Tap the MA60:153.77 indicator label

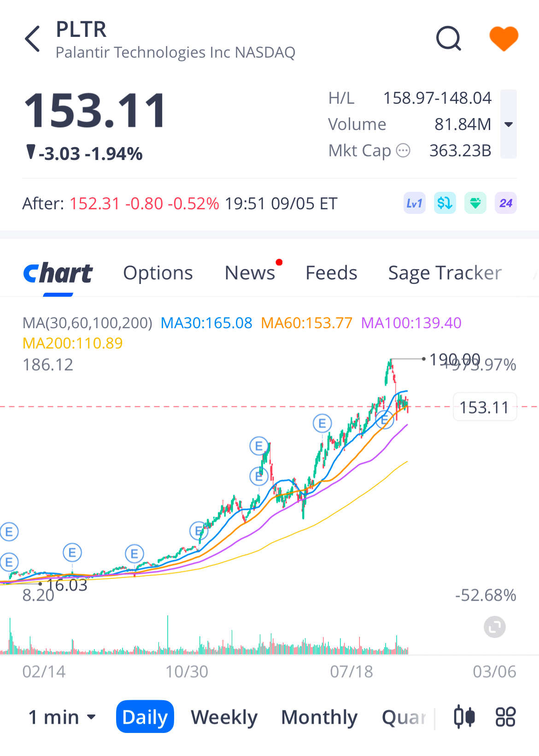pos(306,323)
